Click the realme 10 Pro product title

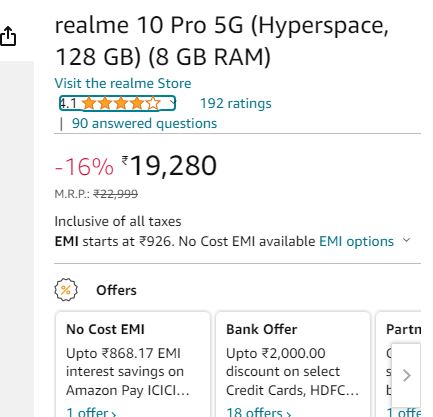[x=222, y=41]
